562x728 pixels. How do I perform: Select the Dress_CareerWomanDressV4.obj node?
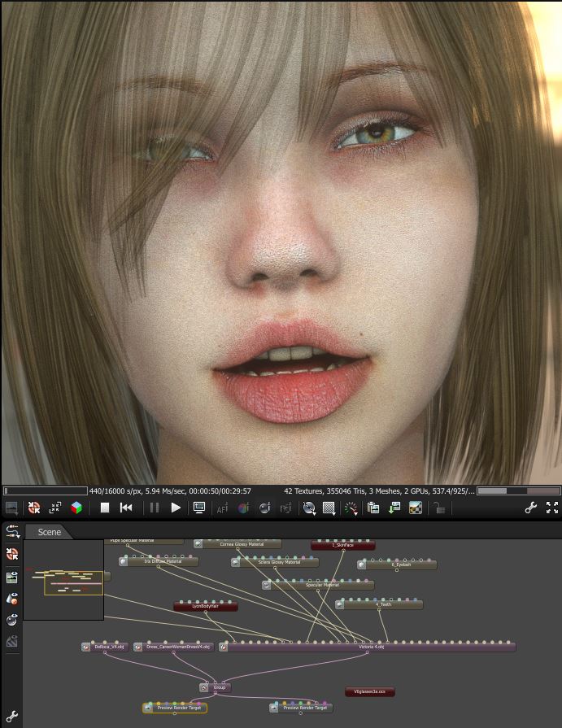(173, 647)
